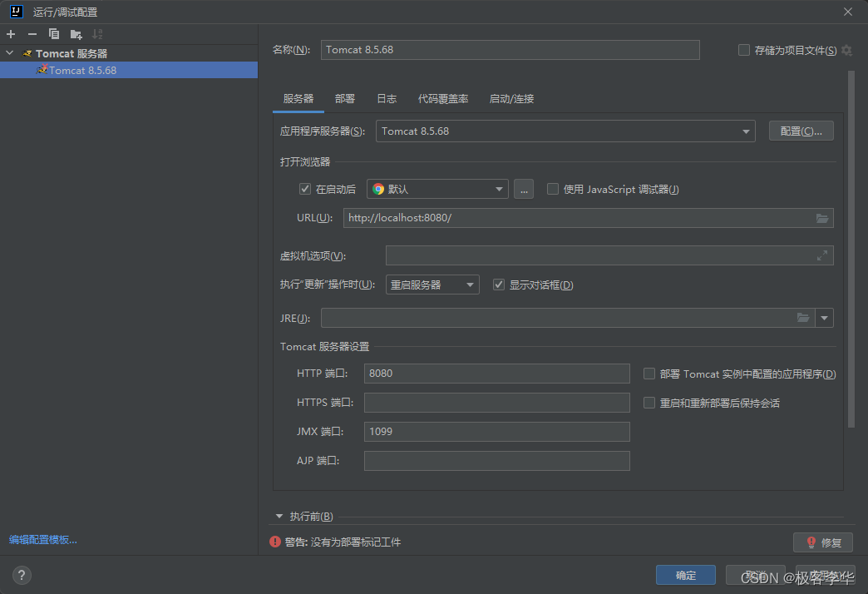Click the Name input field
This screenshot has width=868, height=594.
pos(510,50)
